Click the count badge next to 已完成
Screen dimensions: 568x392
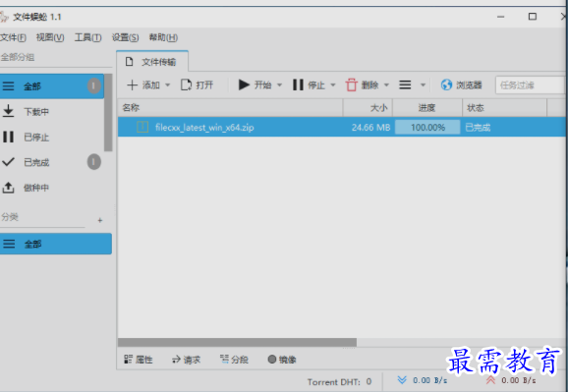tap(93, 162)
